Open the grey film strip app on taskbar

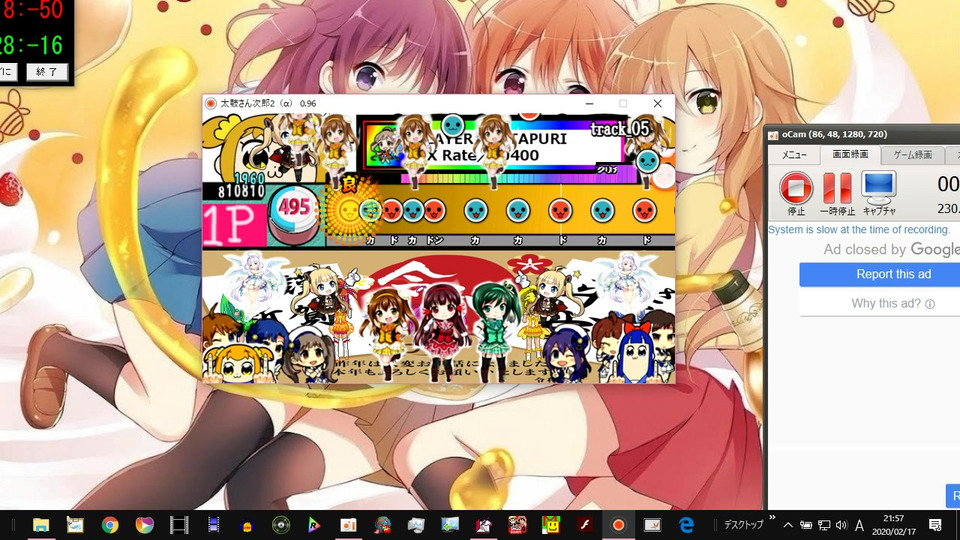click(x=179, y=525)
